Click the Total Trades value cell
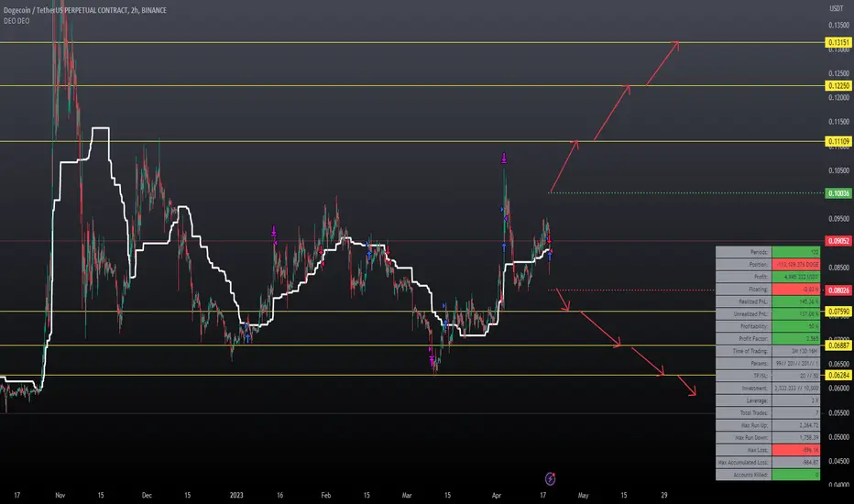 click(795, 413)
